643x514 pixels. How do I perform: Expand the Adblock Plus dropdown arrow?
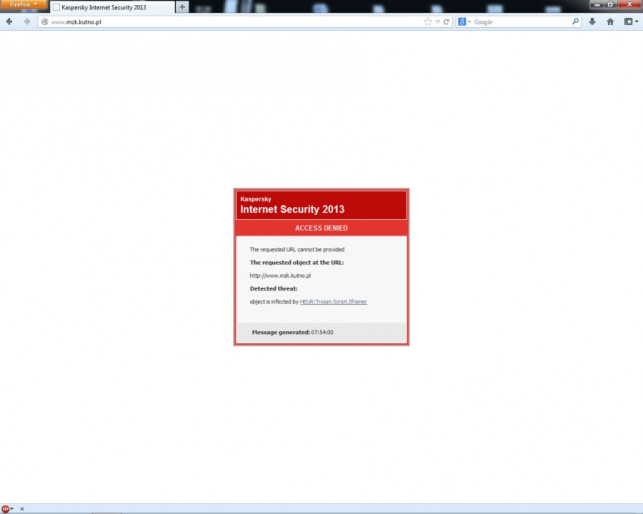12,509
